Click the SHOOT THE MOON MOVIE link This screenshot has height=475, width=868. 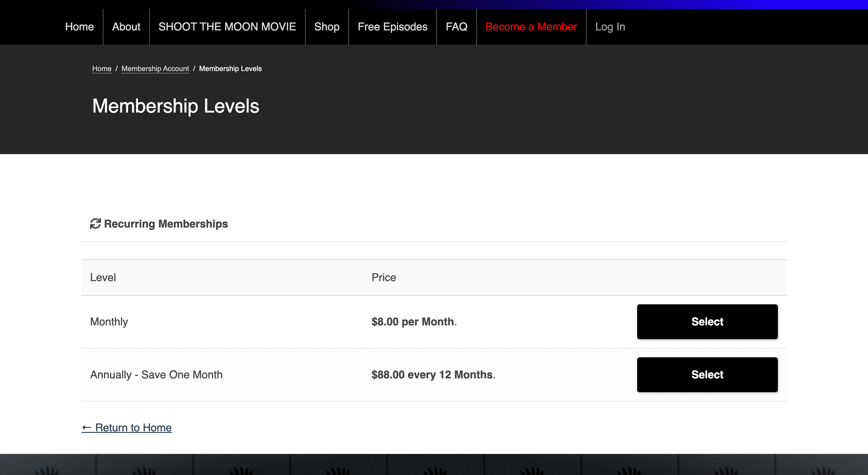pyautogui.click(x=227, y=26)
